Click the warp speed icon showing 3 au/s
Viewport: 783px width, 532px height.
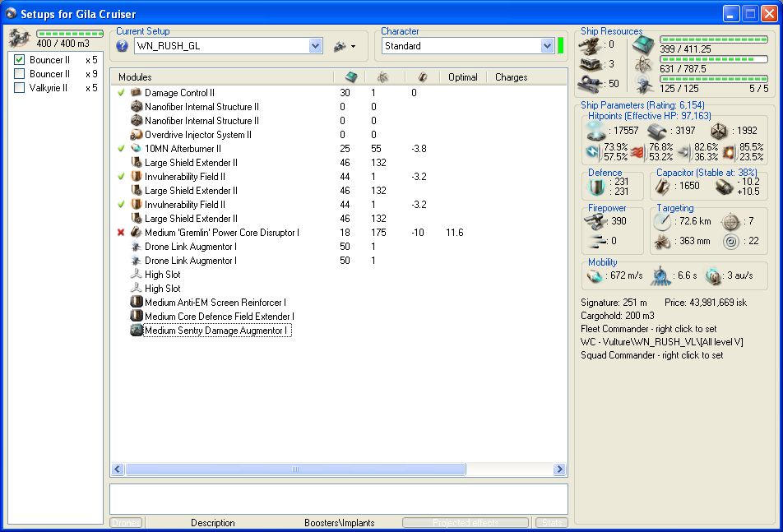point(714,275)
